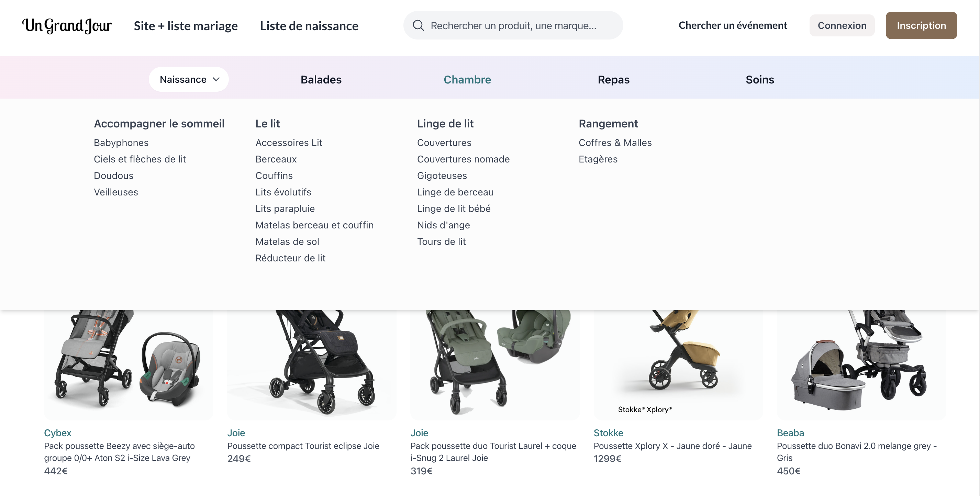This screenshot has width=980, height=496.
Task: Open the Repas category menu
Action: coord(613,79)
